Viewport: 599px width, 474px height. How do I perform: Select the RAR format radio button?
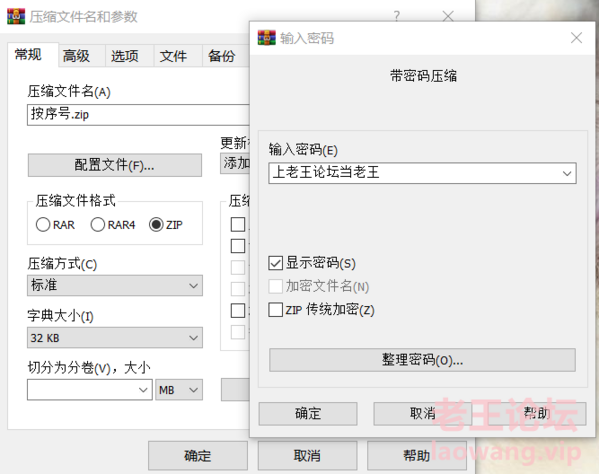[x=43, y=225]
